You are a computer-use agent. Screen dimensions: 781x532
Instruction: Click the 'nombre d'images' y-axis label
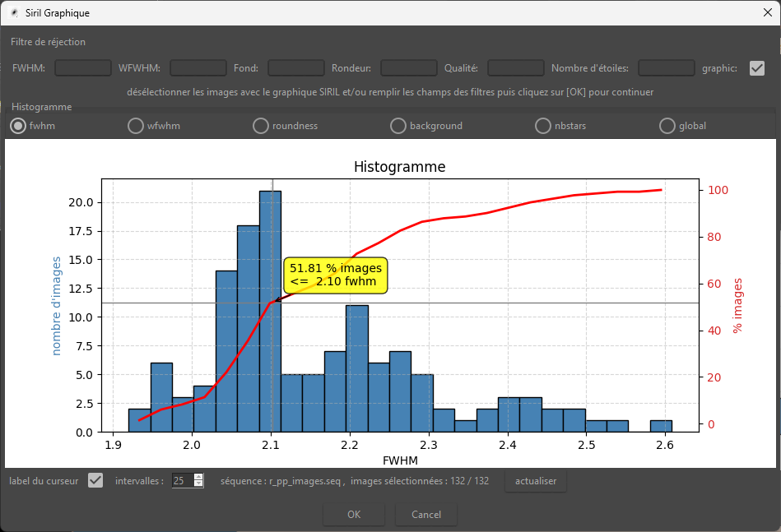[56, 306]
